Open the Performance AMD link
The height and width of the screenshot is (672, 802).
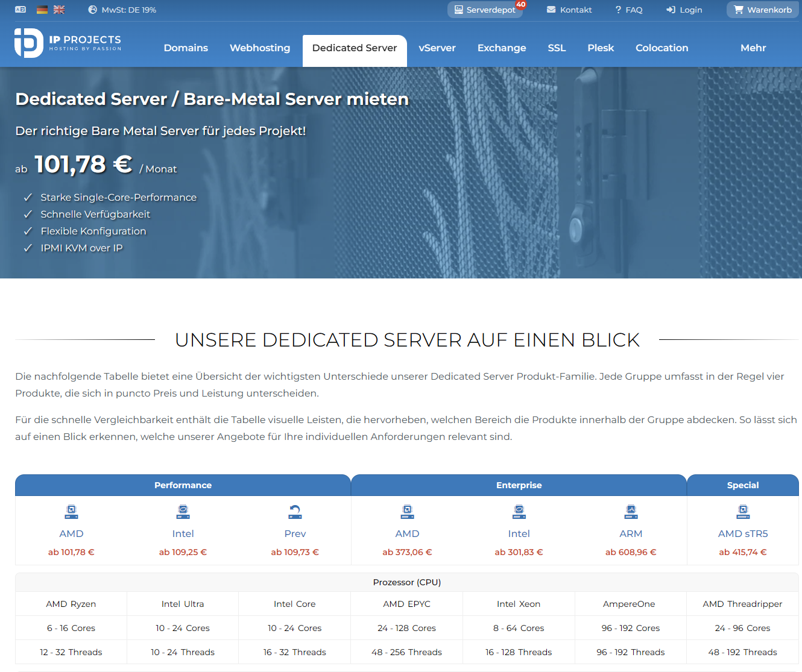71,533
